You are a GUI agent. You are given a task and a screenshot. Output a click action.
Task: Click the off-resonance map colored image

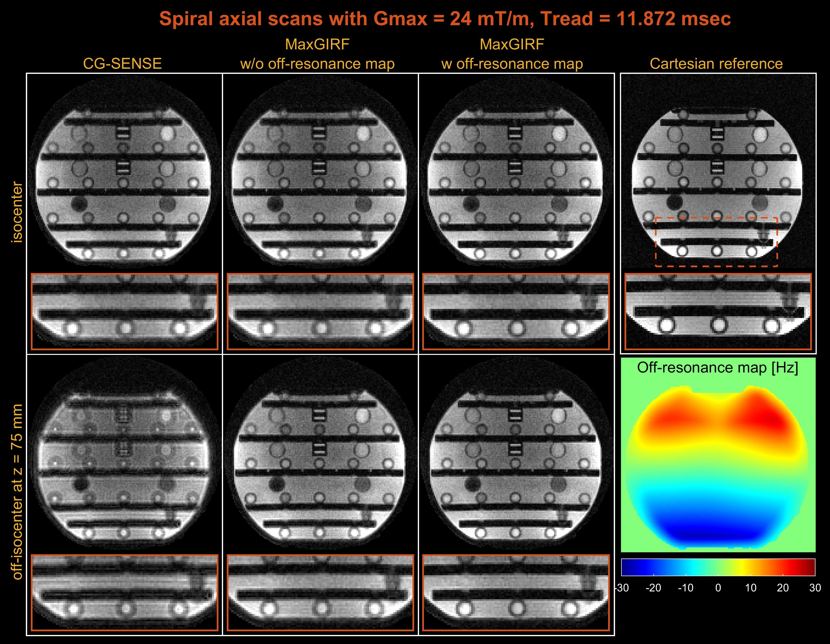coord(717,467)
